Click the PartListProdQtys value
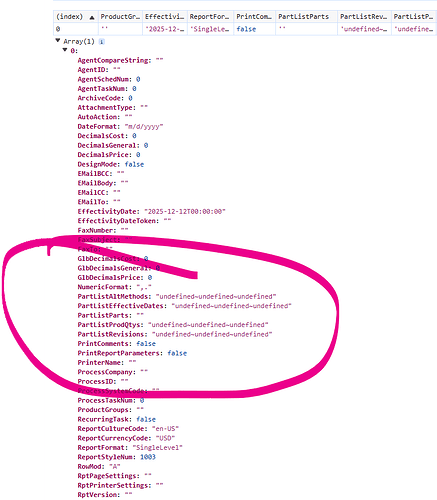 [208, 325]
